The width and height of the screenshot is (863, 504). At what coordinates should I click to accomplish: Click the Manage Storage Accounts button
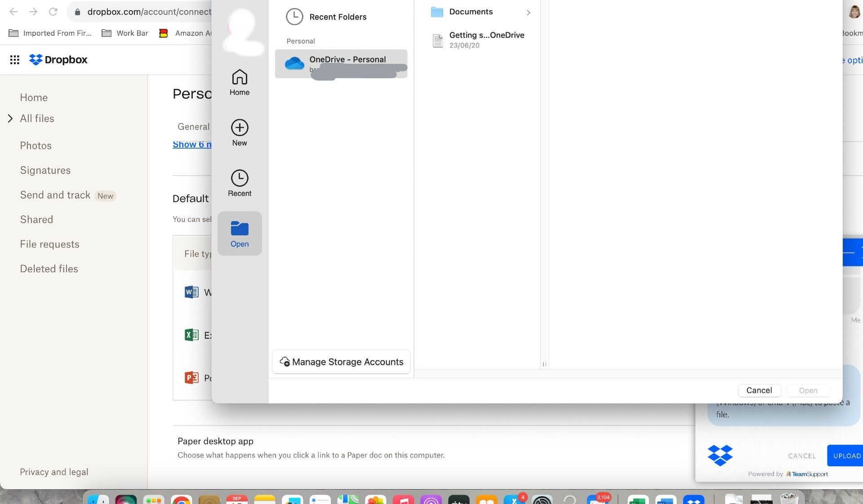341,362
